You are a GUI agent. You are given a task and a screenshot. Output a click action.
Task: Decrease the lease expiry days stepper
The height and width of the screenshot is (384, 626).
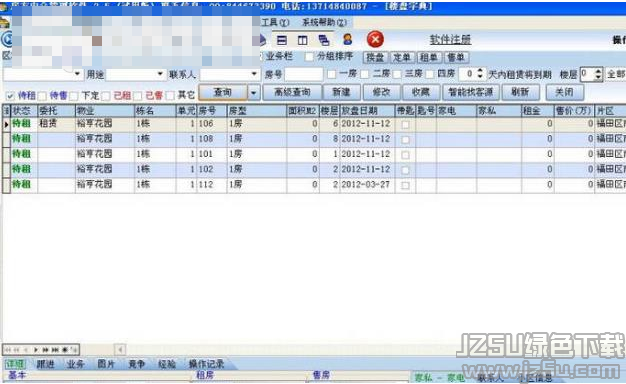click(480, 77)
